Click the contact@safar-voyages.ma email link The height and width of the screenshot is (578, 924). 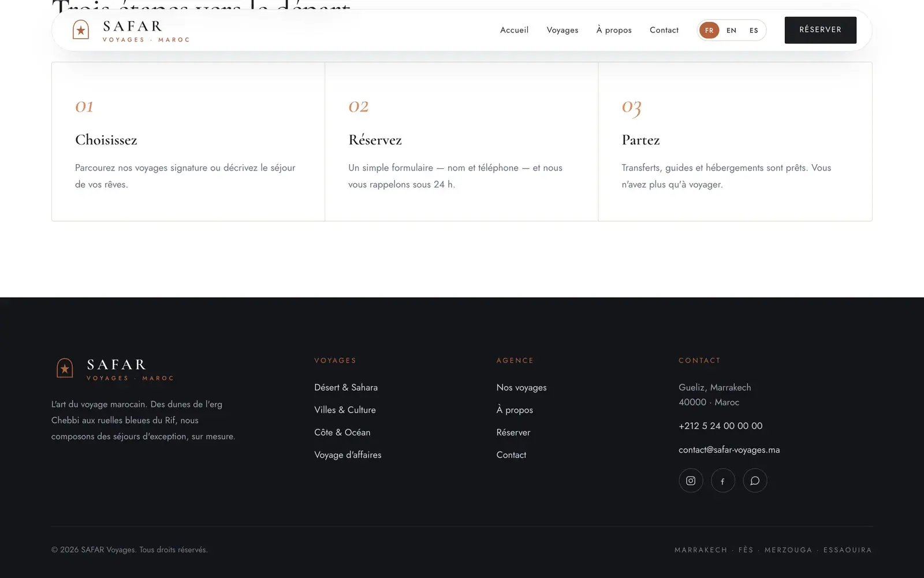click(729, 450)
